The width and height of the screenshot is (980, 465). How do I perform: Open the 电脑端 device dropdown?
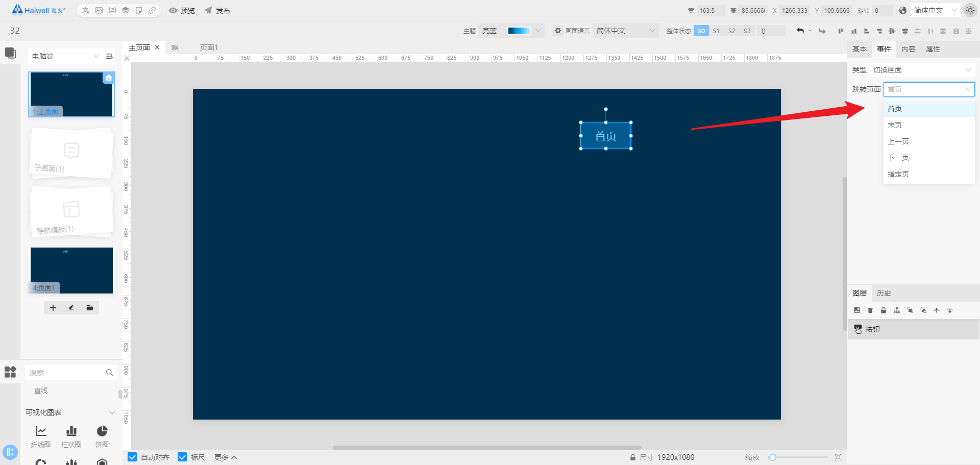click(x=65, y=56)
